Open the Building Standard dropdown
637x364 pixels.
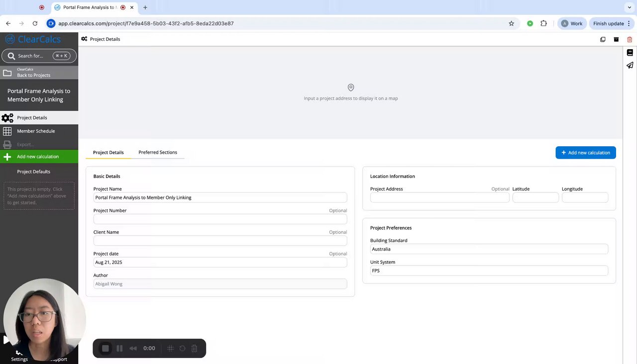pos(489,249)
